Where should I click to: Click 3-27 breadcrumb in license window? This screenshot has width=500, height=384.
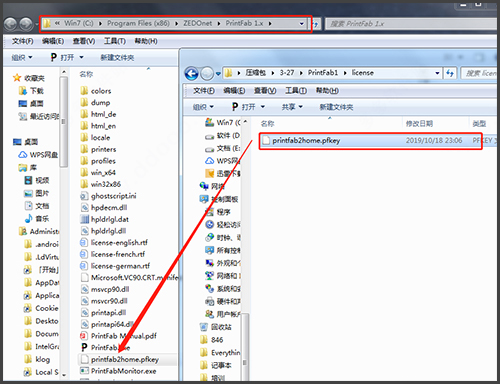pos(287,73)
